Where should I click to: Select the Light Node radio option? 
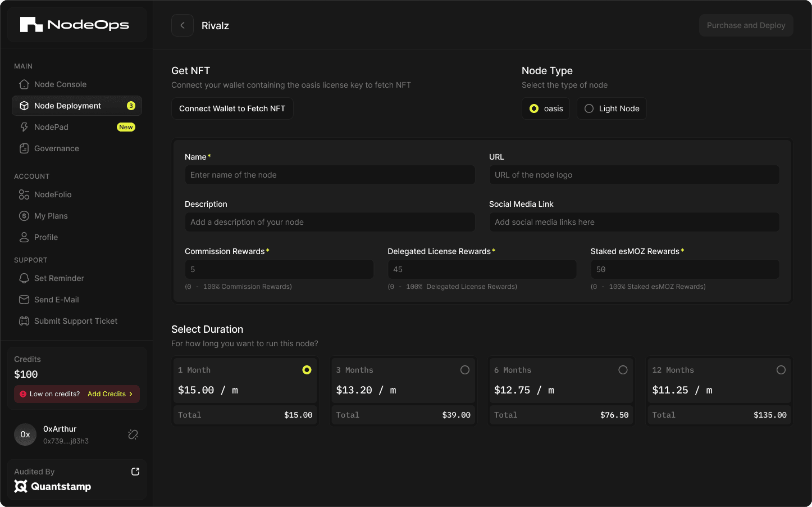pos(589,108)
